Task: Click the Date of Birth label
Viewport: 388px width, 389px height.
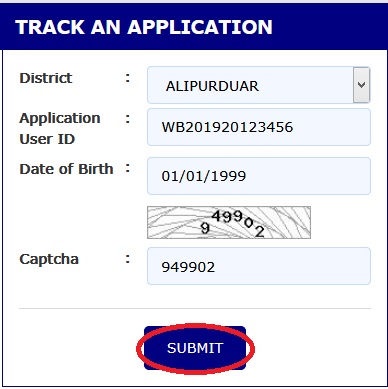Action: (66, 169)
